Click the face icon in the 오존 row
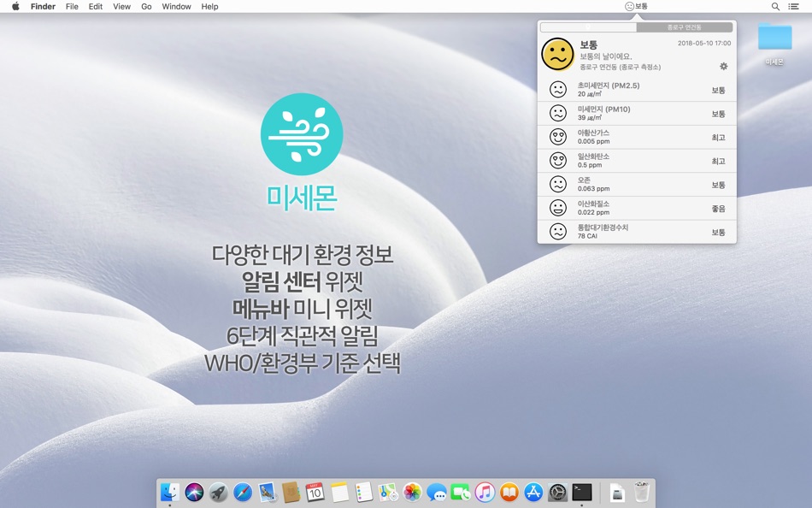 point(558,185)
